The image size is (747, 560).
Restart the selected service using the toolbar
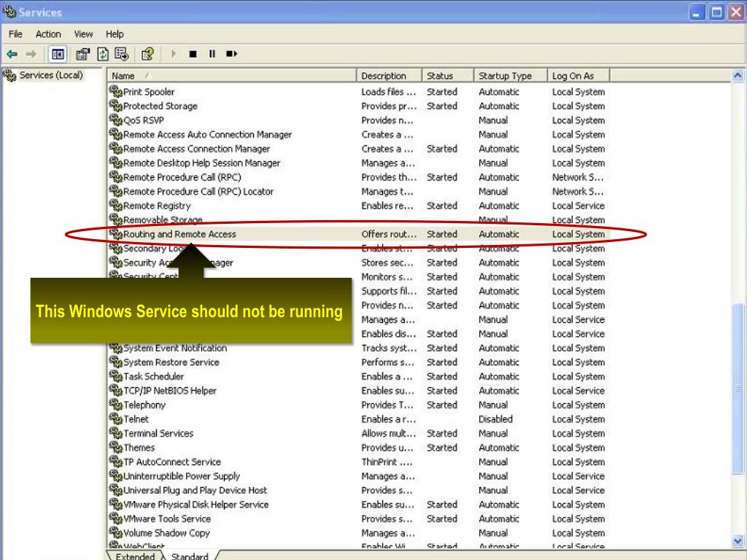click(x=231, y=54)
